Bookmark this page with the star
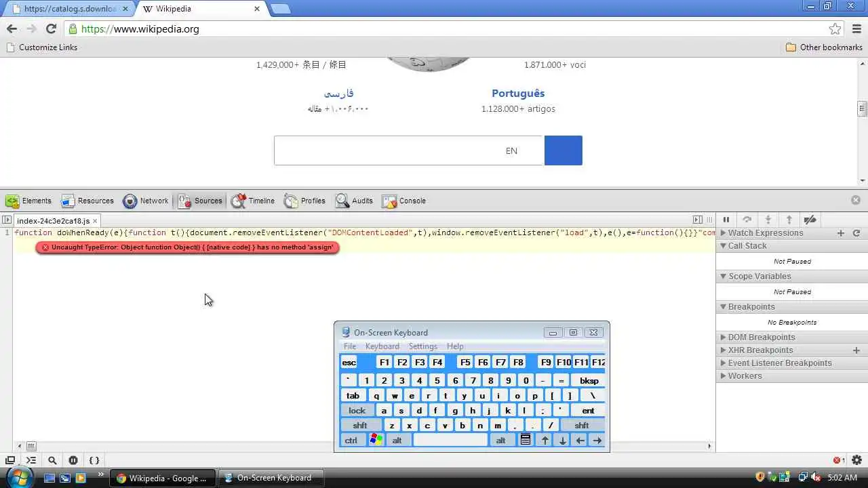Screen dimensions: 868x488 [x=835, y=28]
